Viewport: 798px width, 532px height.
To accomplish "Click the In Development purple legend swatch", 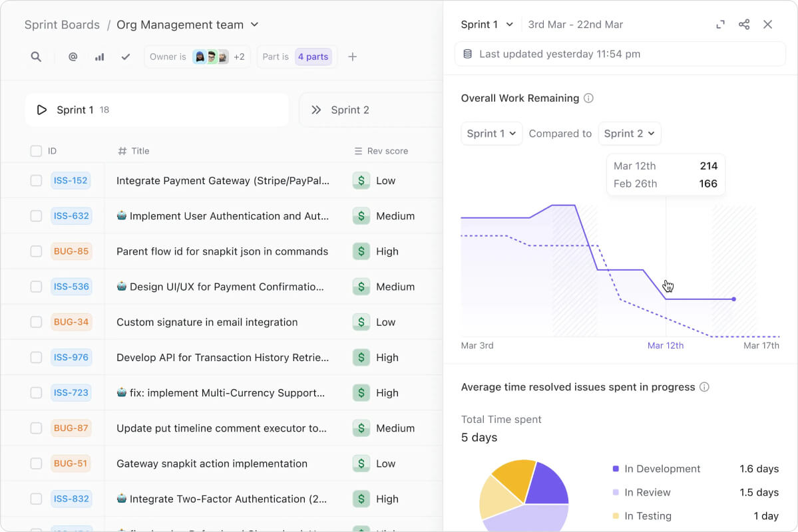I will coord(616,469).
